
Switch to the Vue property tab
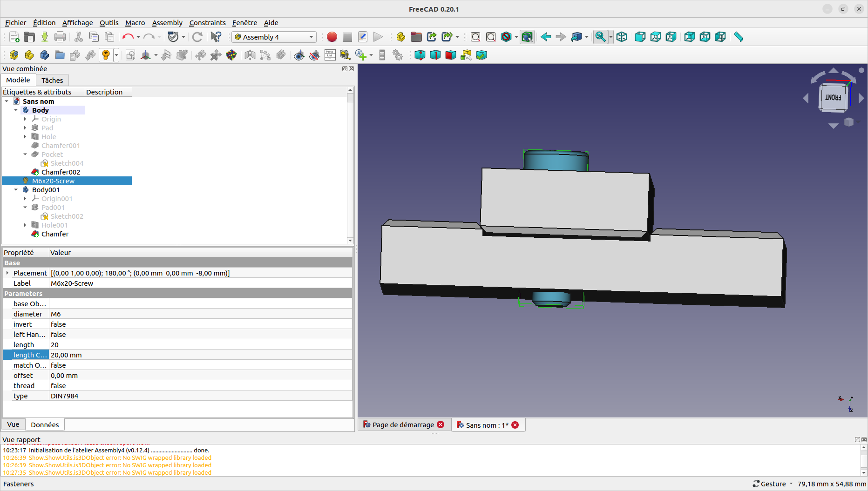coord(14,424)
